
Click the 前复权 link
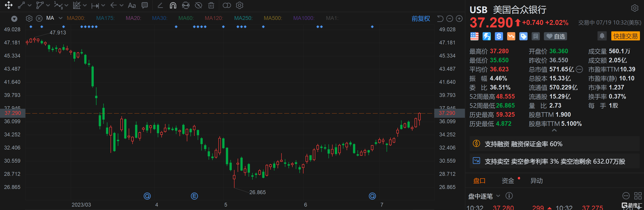(x=421, y=18)
